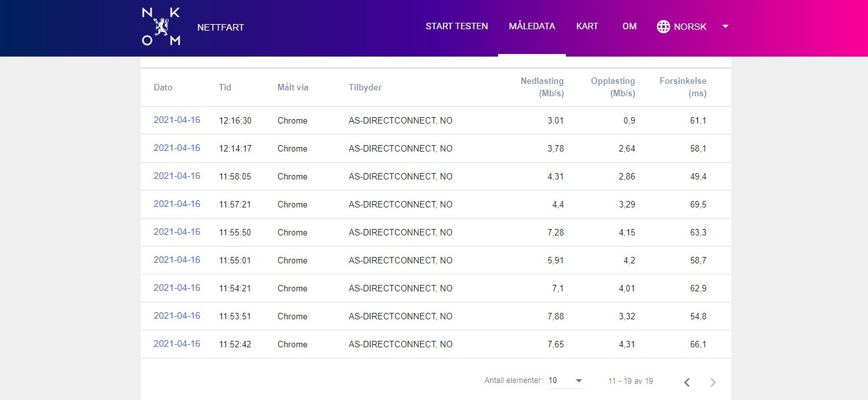Open the Om menu item

(x=629, y=27)
